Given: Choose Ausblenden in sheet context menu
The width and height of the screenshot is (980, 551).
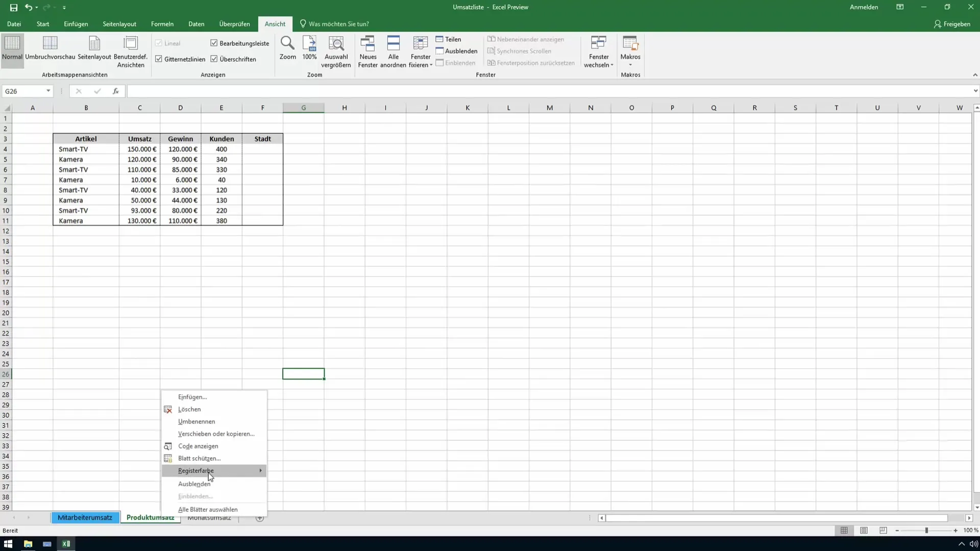Looking at the screenshot, I should pos(214,484).
